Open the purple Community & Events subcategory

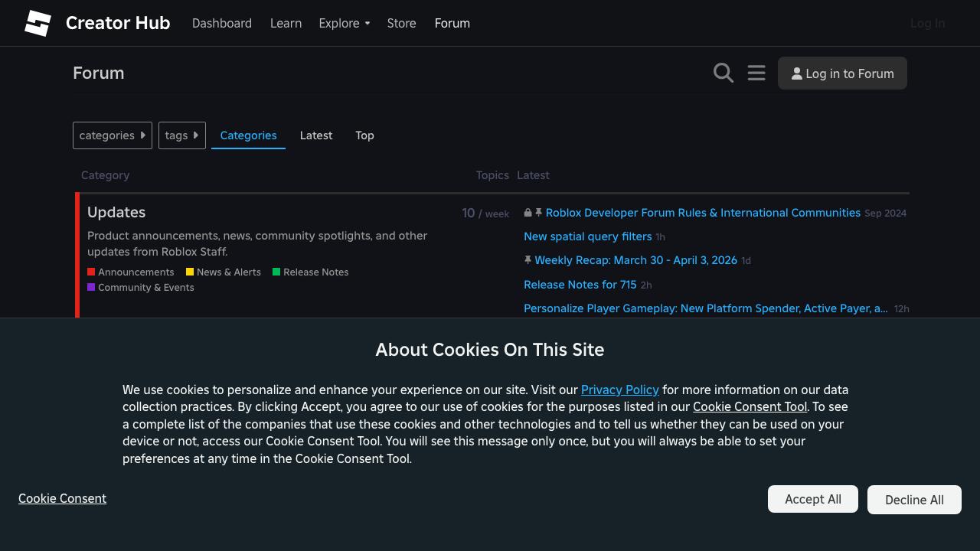click(141, 288)
